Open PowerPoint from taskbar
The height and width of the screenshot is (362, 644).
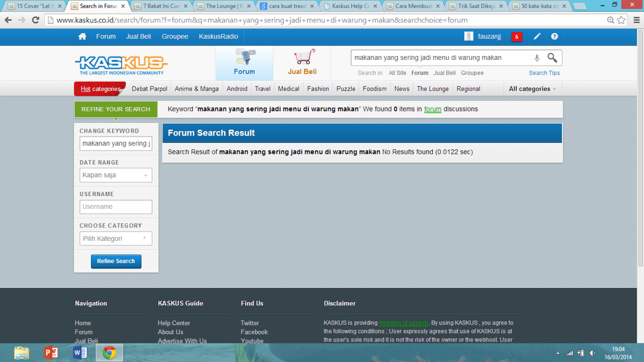coord(51,353)
